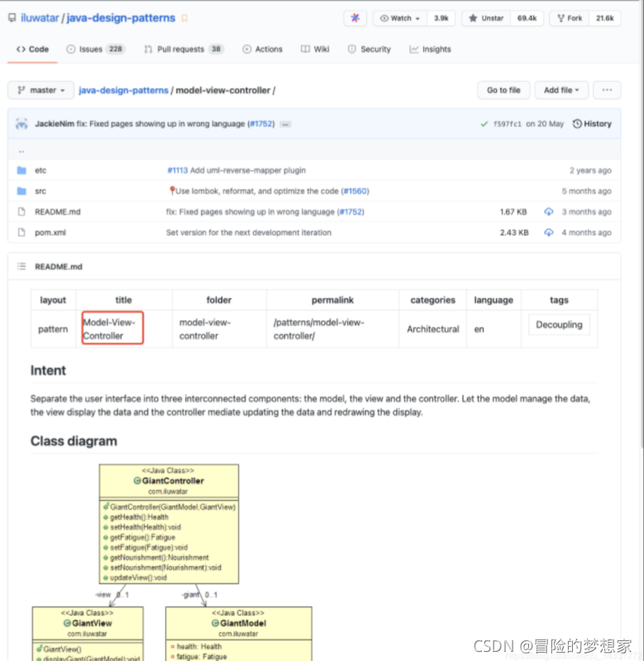This screenshot has height=661, width=644.
Task: Click the Decoupling tag
Action: (x=559, y=325)
